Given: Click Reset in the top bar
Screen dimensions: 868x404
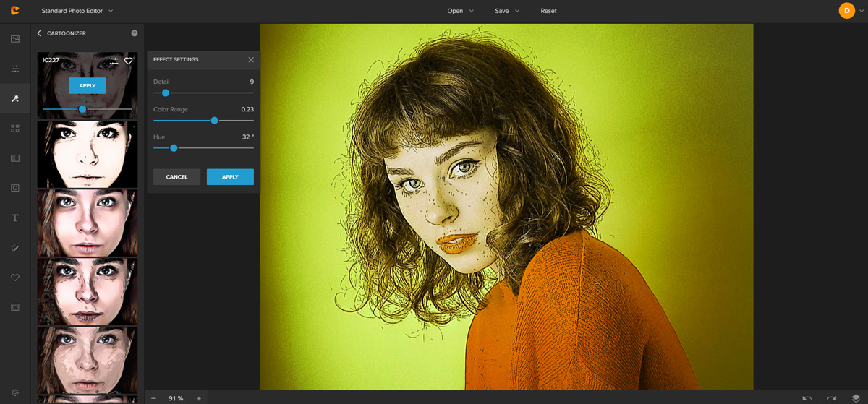Looking at the screenshot, I should [548, 11].
